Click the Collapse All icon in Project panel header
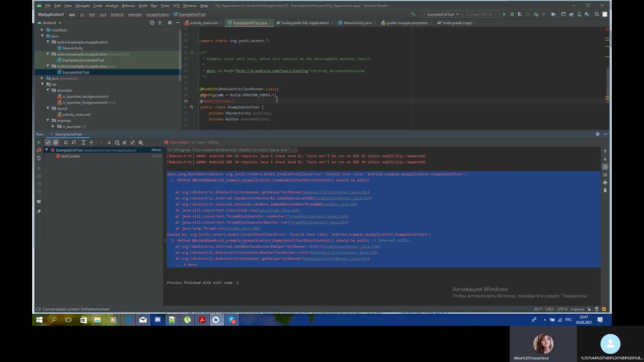Viewport: 644px width, 362px height. [160, 23]
